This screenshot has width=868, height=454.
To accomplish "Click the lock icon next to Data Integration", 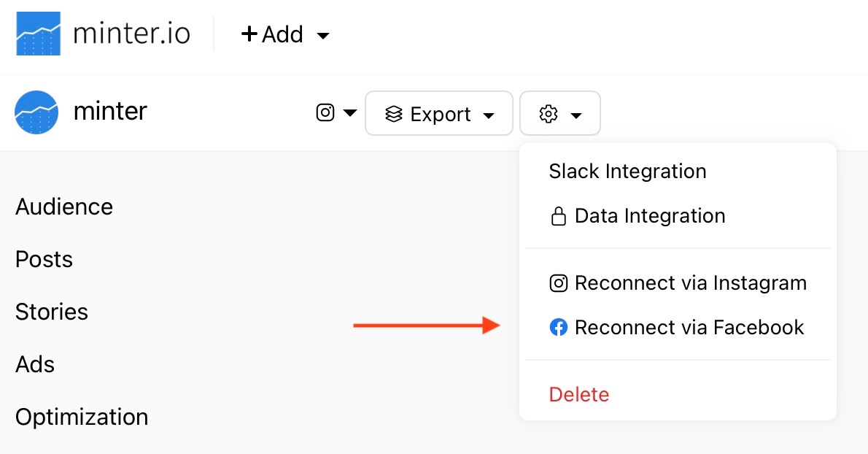I will point(559,217).
